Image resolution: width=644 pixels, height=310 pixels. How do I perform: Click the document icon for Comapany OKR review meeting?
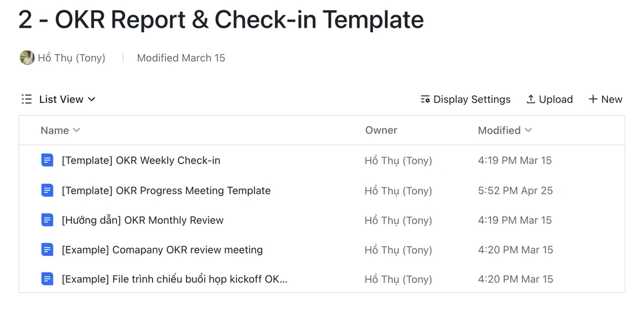tap(47, 250)
